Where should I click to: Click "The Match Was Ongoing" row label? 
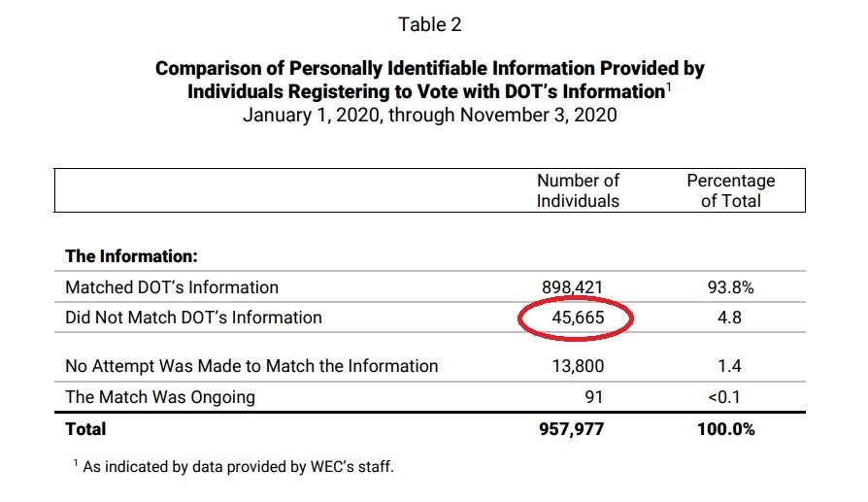(160, 397)
